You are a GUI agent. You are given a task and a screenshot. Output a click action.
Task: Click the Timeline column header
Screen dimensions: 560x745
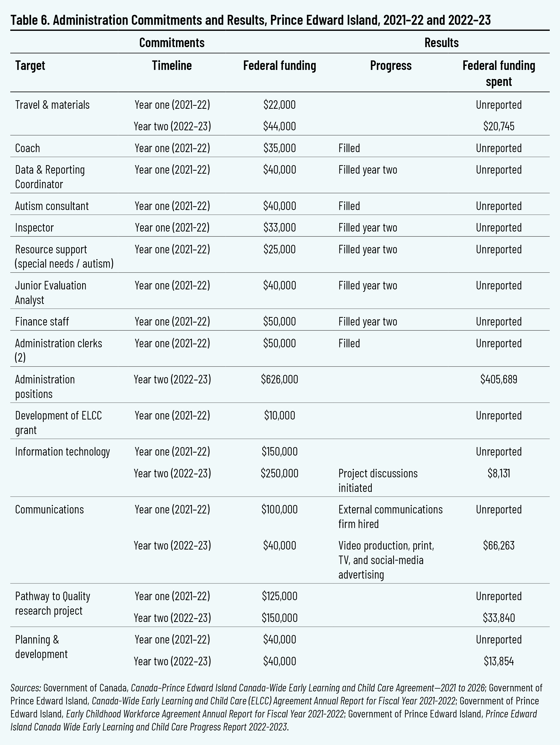click(172, 65)
